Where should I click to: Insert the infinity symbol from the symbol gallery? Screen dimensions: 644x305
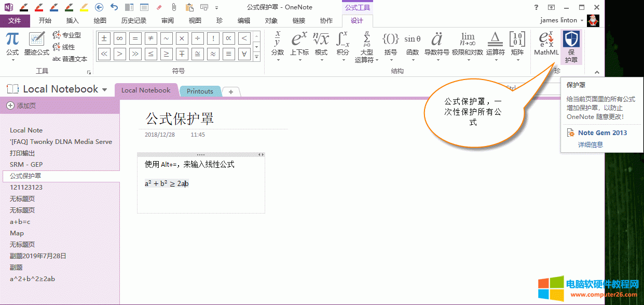119,38
